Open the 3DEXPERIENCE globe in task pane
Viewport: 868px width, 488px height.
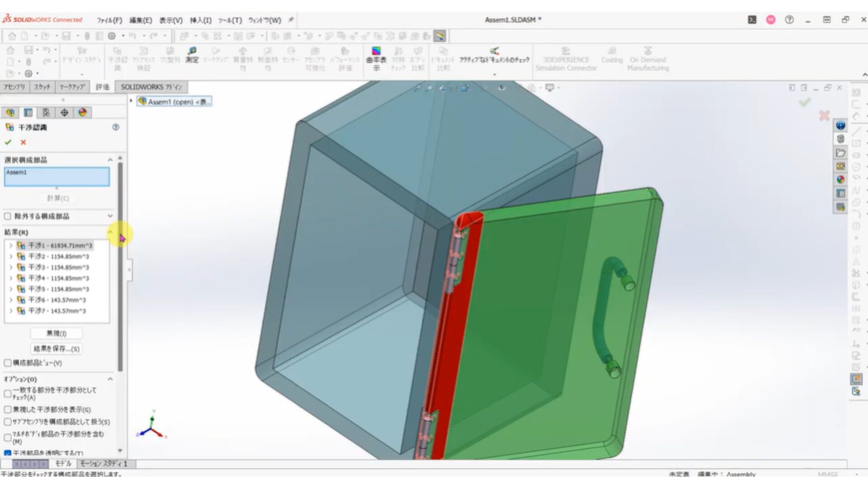click(x=840, y=126)
